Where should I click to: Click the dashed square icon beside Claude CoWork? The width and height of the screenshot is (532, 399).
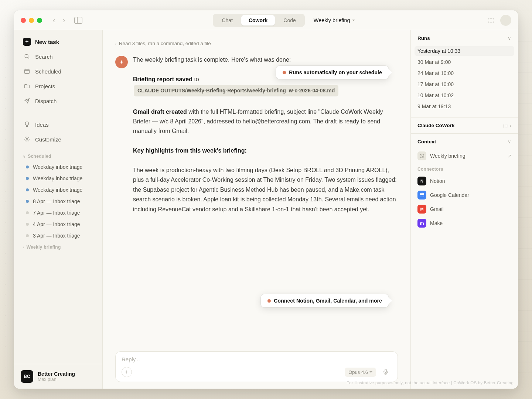(x=505, y=126)
